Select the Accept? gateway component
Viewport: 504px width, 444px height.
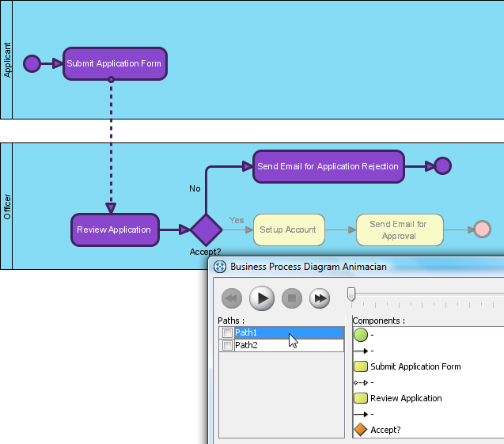point(385,430)
